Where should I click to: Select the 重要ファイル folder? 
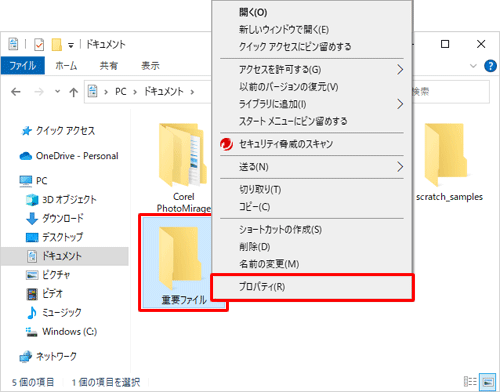[184, 263]
